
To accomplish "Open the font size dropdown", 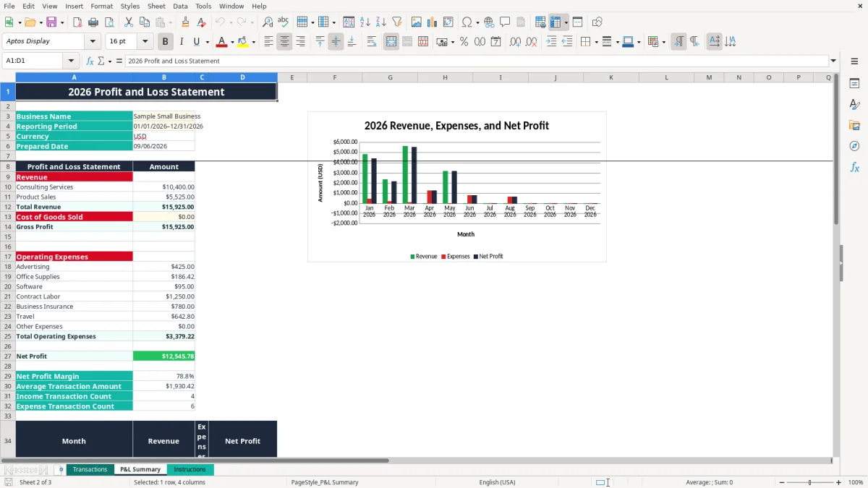I will coord(145,41).
